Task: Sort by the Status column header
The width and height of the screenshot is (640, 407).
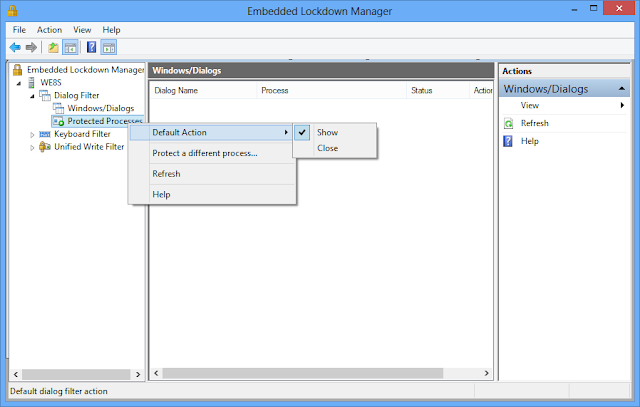Action: coord(438,91)
